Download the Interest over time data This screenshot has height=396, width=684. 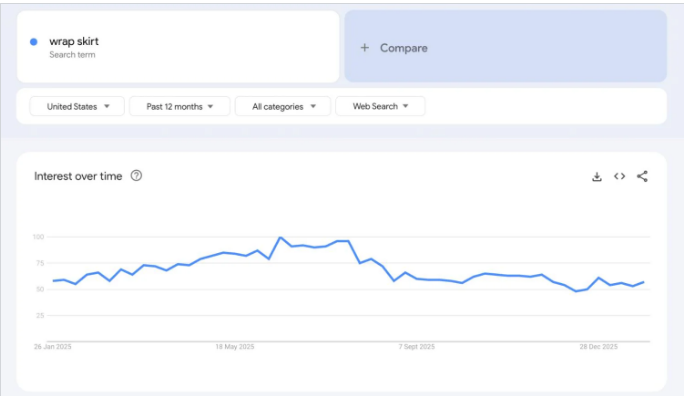click(x=597, y=177)
